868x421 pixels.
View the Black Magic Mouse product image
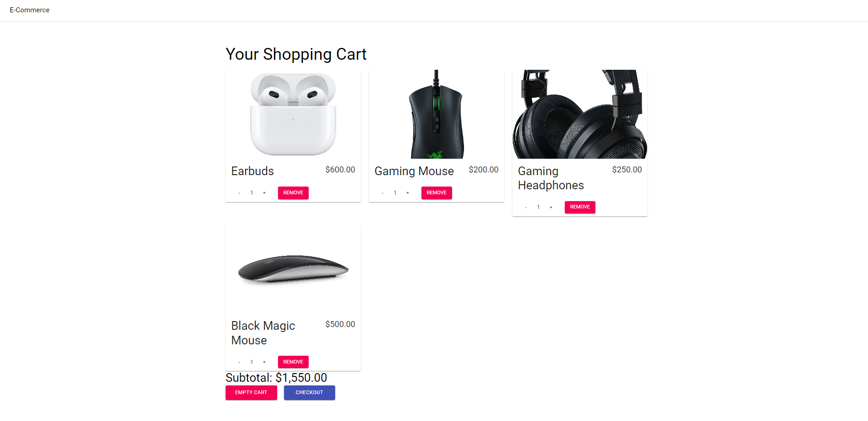[293, 269]
